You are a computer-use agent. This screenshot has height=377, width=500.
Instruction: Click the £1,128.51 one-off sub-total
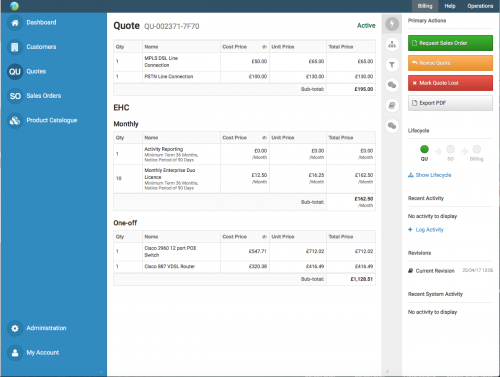362,279
